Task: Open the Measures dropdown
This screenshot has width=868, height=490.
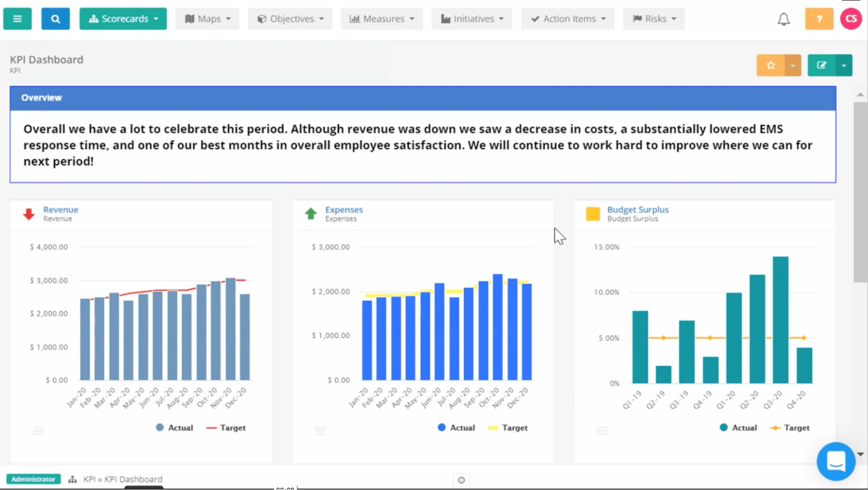Action: (381, 19)
